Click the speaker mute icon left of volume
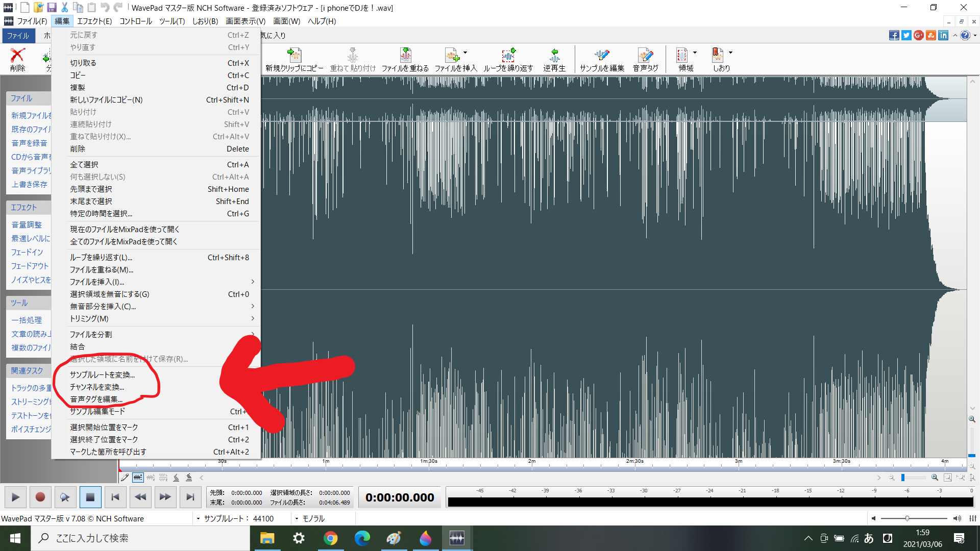Viewport: 980px width, 551px height. click(873, 518)
